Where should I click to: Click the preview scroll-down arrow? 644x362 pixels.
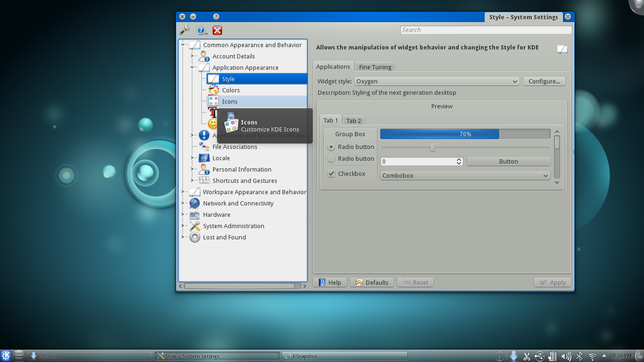(557, 182)
